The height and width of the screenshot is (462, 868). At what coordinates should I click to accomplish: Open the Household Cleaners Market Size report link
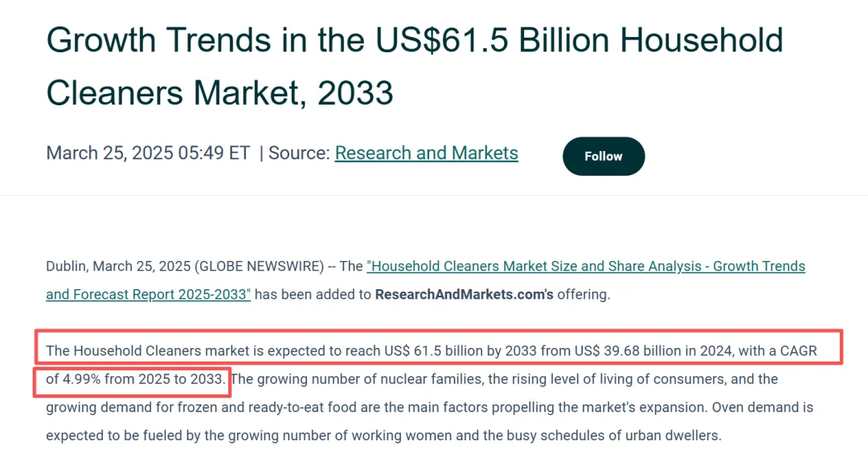coord(585,266)
